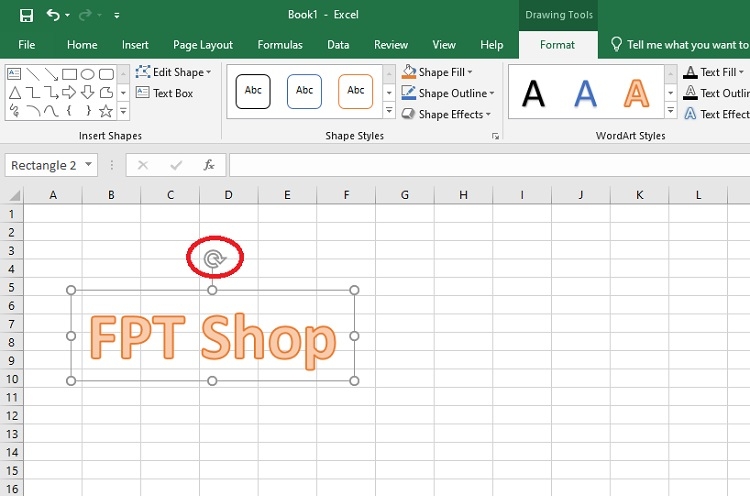
Task: Open the Edit Shape dropdown
Action: pos(174,72)
